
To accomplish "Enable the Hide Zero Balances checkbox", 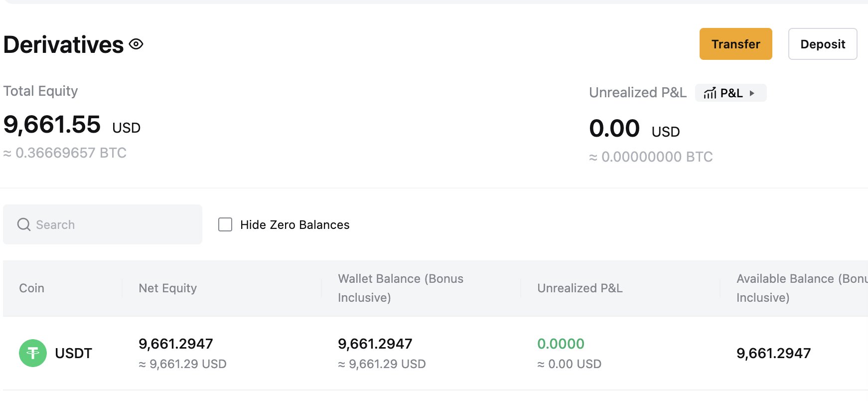I will (x=225, y=224).
